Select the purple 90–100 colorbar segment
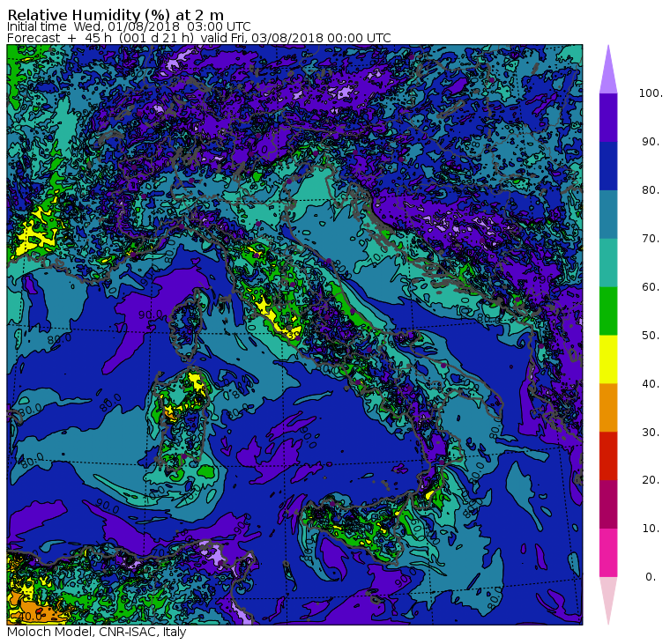 pos(608,117)
